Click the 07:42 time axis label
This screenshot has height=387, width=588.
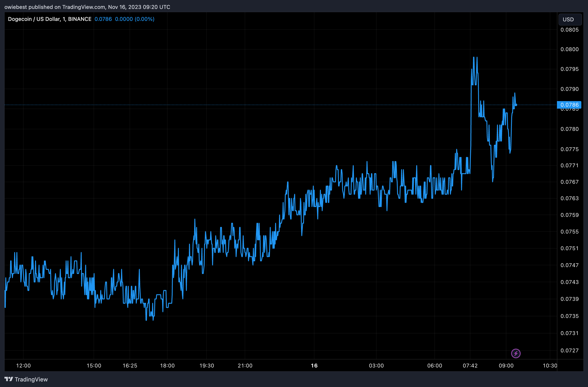(x=470, y=365)
